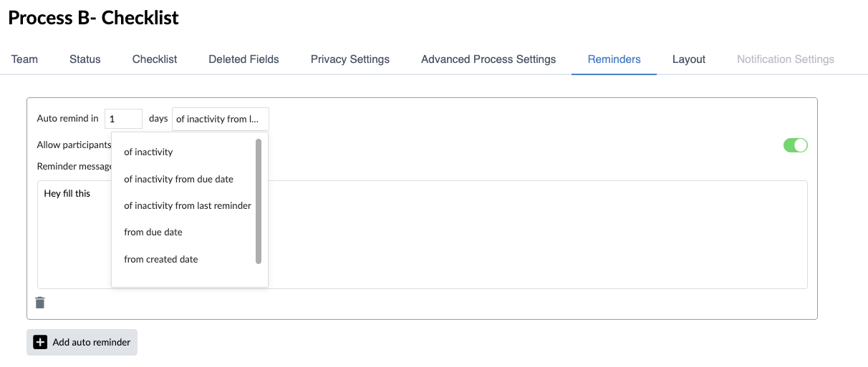Screen dimensions: 868x367
Task: Click the auto remind days input field
Action: point(123,119)
